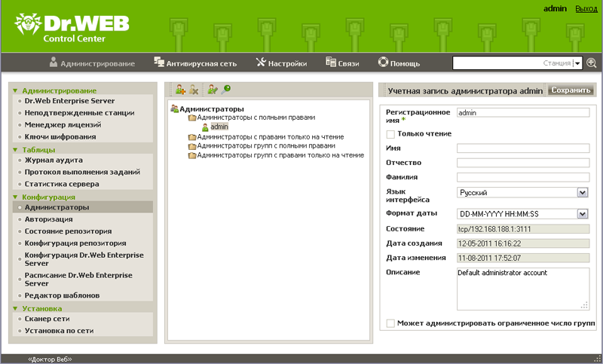Click the folder icon of Администраторы групп с правами только на чтение

pyautogui.click(x=192, y=156)
